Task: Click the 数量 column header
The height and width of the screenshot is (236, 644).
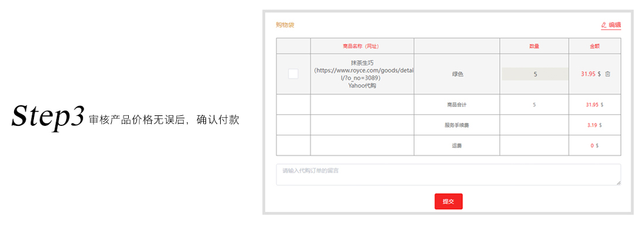Action: pos(534,46)
